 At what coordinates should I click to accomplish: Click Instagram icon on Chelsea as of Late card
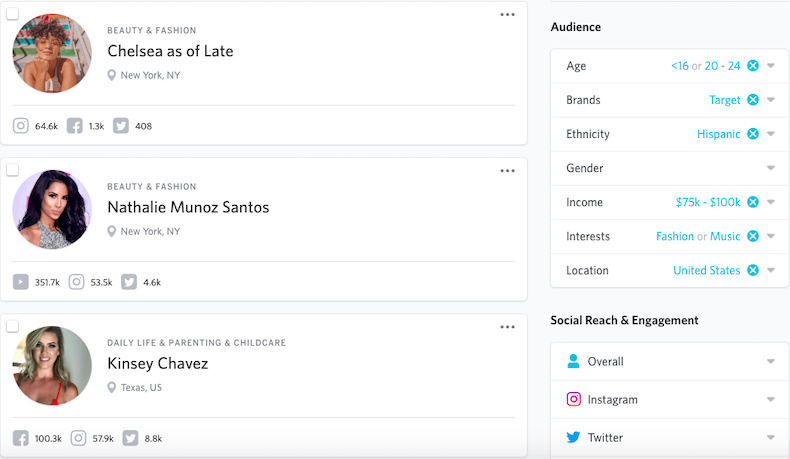[21, 126]
